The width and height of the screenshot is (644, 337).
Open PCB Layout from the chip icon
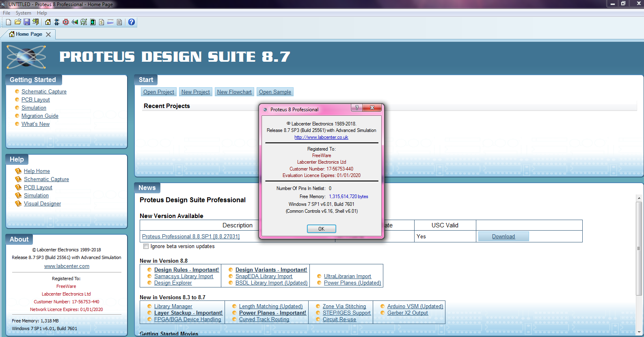[66, 22]
